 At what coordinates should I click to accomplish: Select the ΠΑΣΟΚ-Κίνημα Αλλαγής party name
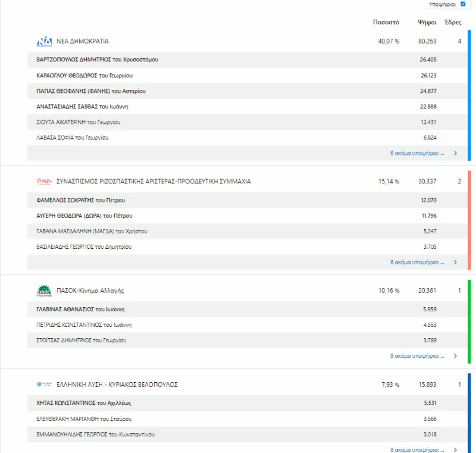[x=90, y=290]
